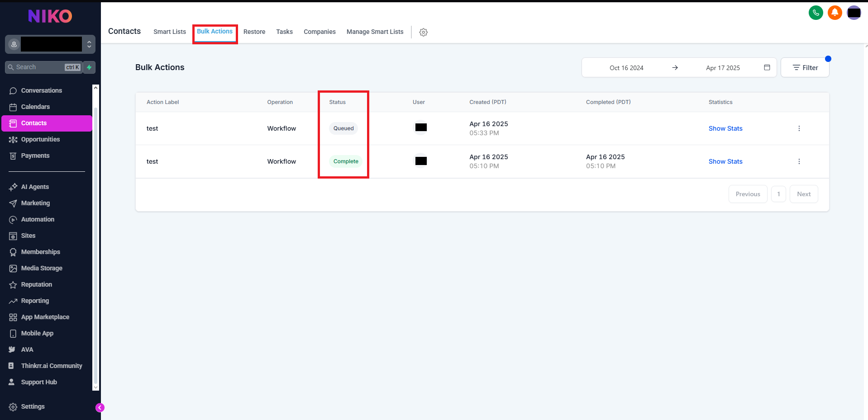
Task: Click the Status column header
Action: [x=337, y=102]
